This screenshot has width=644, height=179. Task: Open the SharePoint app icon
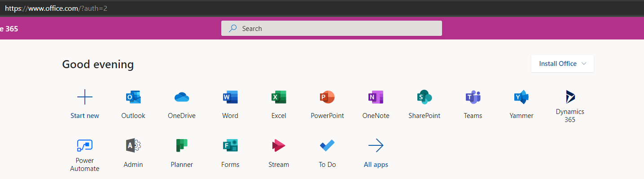point(424,97)
